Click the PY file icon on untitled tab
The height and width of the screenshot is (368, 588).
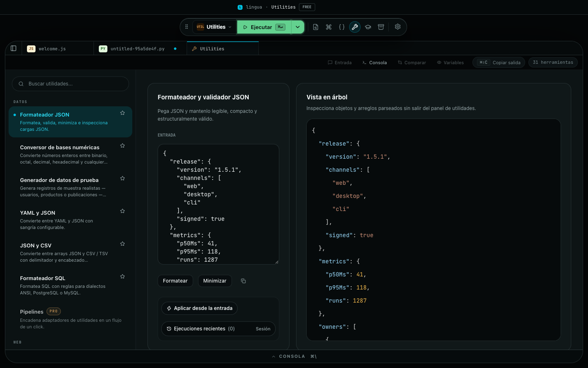tap(103, 49)
